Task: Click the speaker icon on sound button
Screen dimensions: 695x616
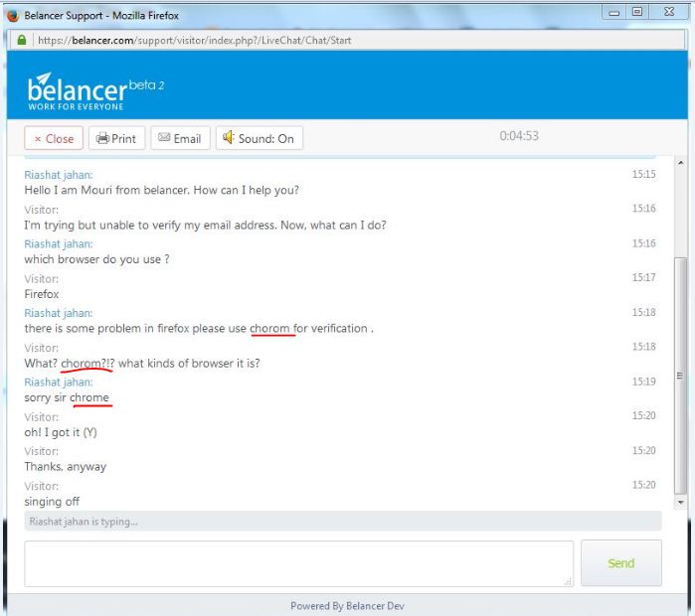Action: click(228, 137)
